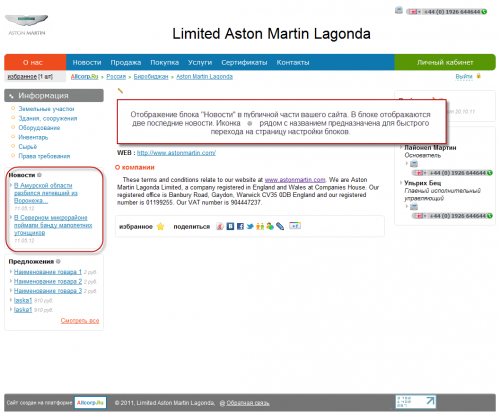Image resolution: width=500 pixels, height=412 pixels.
Task: Visit http://www.astonmartin.com/ WEB link
Action: point(176,153)
